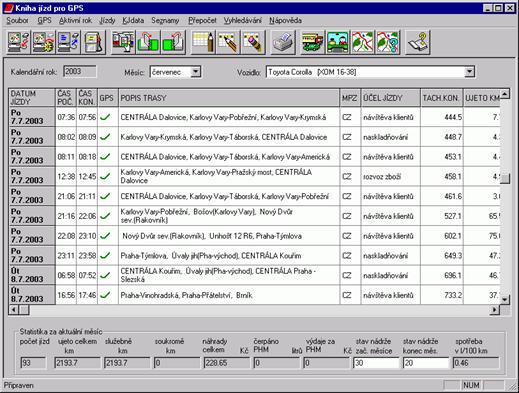This screenshot has height=393, width=519.
Task: Click the GPS checkmark in the 21:16 trip row
Action: click(x=105, y=216)
